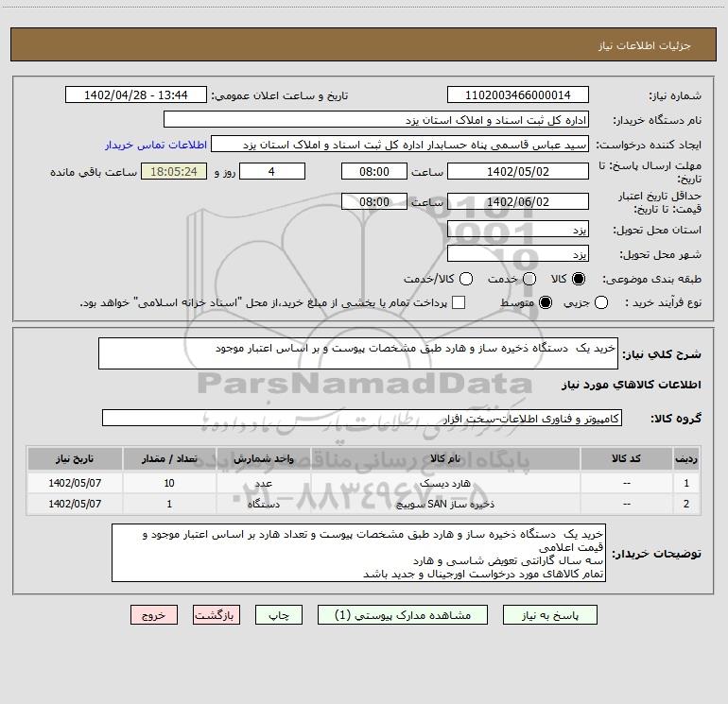
Task: Click the price validity date 1402/06/02
Action: tap(518, 201)
